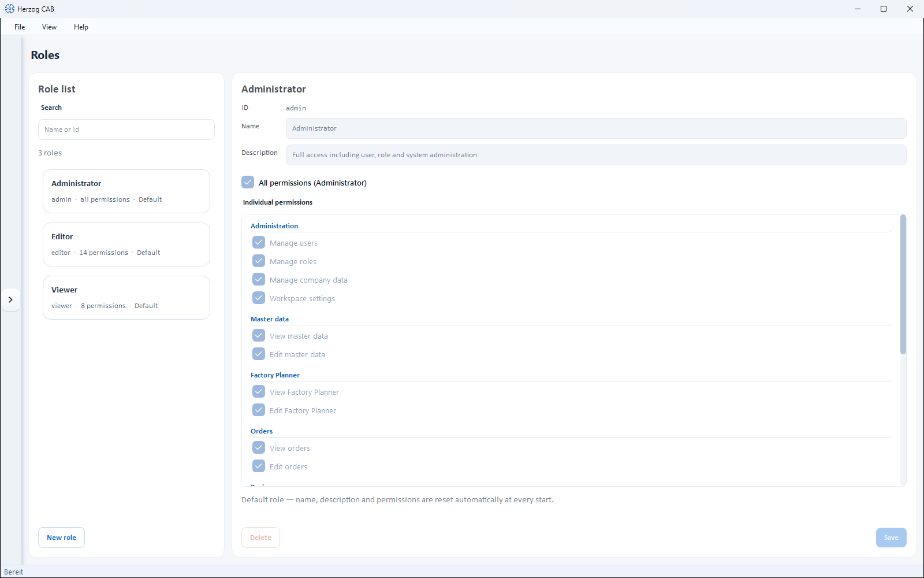Click the Description field
The height and width of the screenshot is (578, 924).
coord(596,155)
